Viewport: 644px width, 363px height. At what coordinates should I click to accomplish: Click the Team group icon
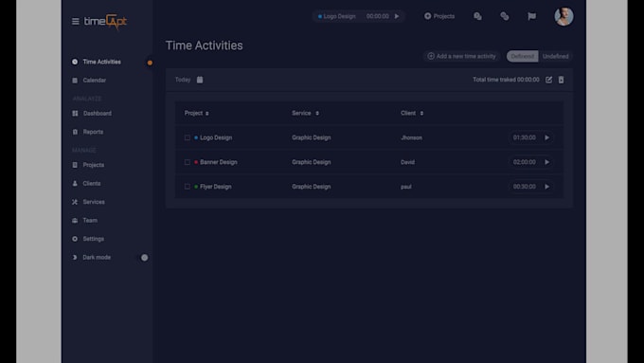tap(75, 220)
